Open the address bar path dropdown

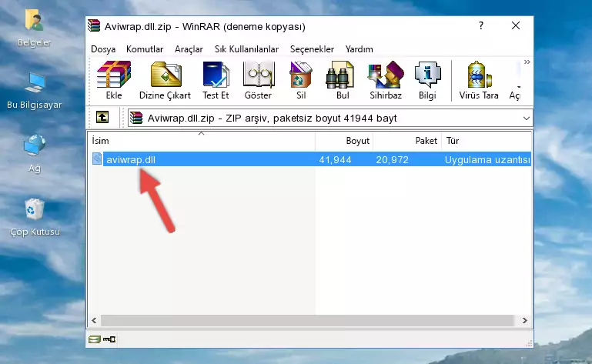tap(527, 119)
